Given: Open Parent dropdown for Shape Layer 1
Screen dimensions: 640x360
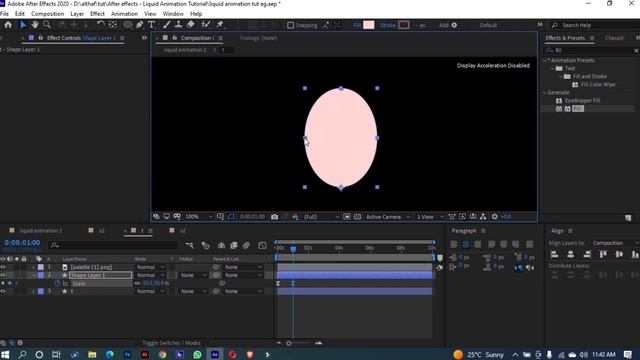Looking at the screenshot, I should pyautogui.click(x=243, y=275).
